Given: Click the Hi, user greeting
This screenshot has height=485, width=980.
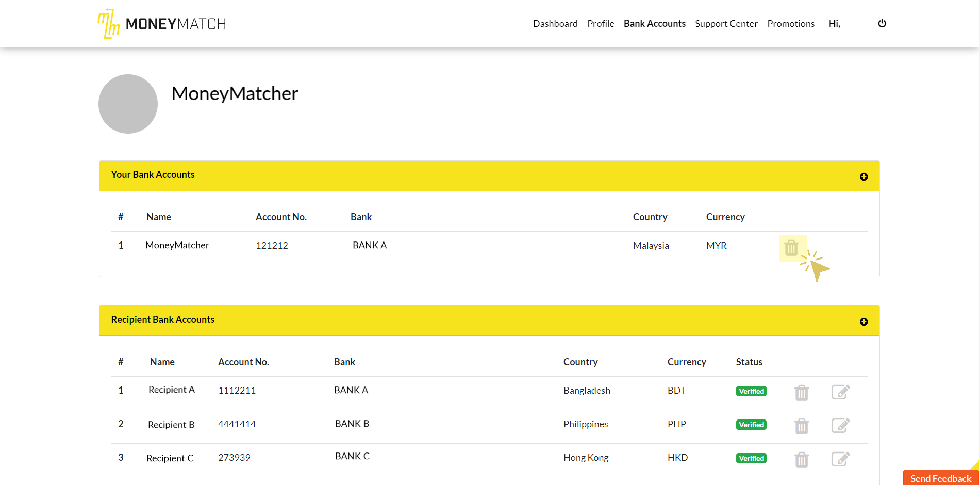Looking at the screenshot, I should pos(834,24).
